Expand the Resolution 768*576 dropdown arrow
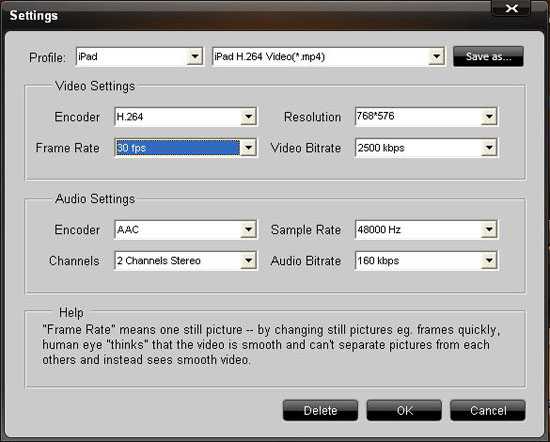The width and height of the screenshot is (550, 442). (x=489, y=116)
